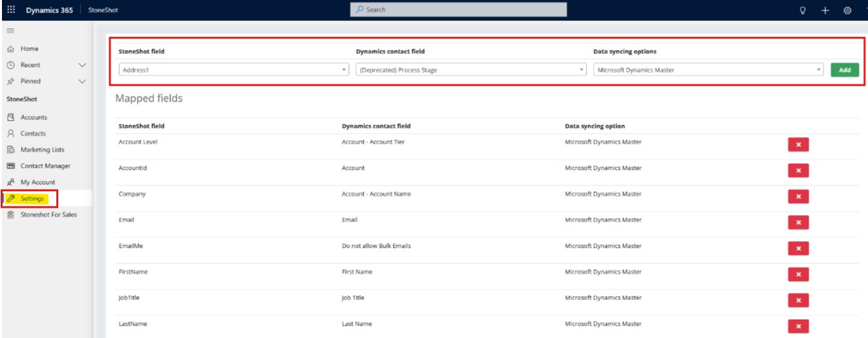Screen dimensions: 868x338
Task: Click the Marketing Lists icon
Action: point(10,150)
